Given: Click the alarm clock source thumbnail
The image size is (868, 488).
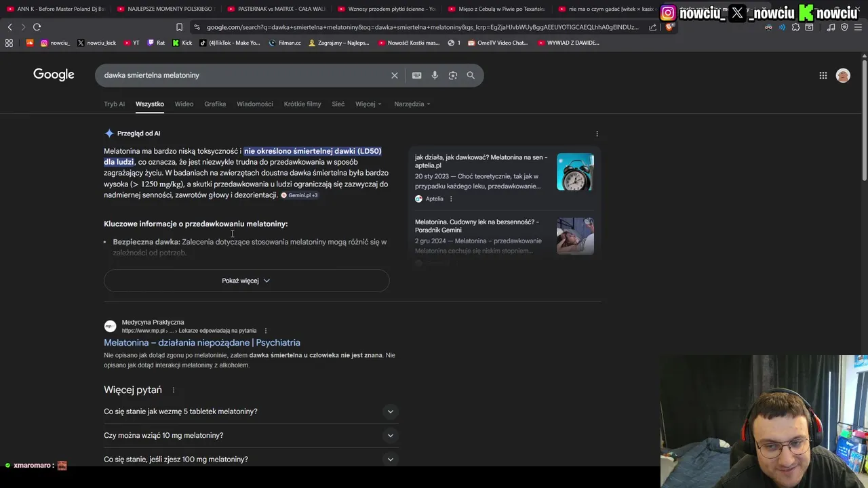Looking at the screenshot, I should [575, 171].
